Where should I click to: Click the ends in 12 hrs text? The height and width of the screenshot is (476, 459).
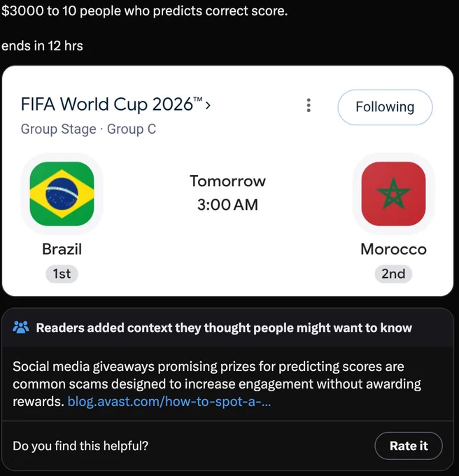pyautogui.click(x=42, y=45)
